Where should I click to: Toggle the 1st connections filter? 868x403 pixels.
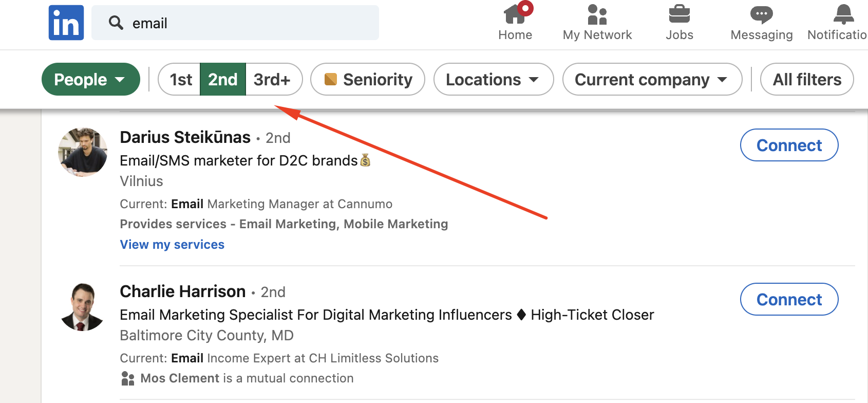click(x=180, y=79)
